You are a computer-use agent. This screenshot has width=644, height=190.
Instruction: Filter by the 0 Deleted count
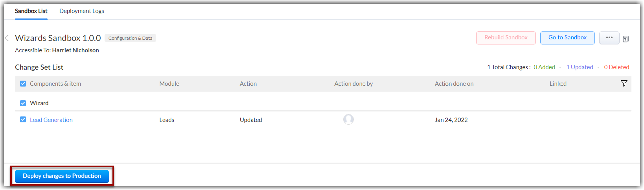(616, 67)
